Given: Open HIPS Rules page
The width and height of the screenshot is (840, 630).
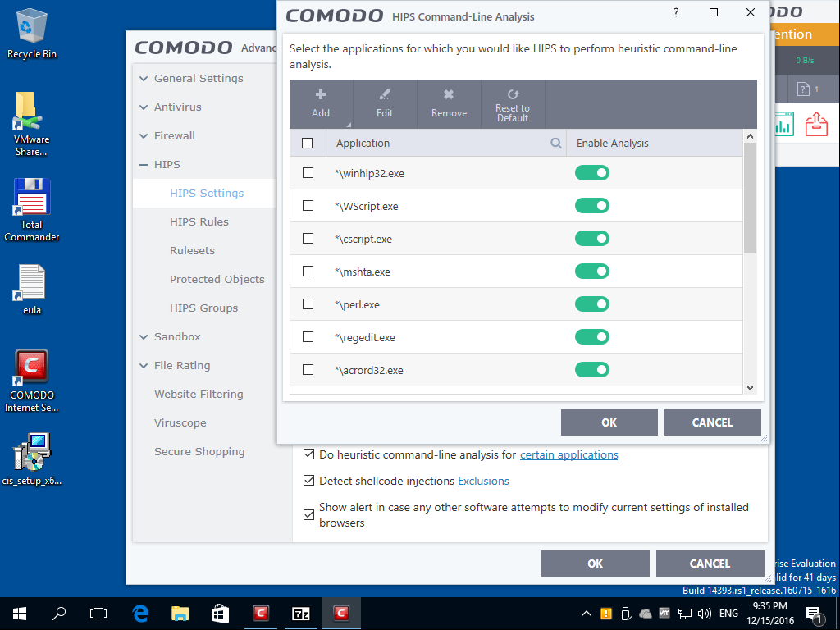Looking at the screenshot, I should pos(199,221).
